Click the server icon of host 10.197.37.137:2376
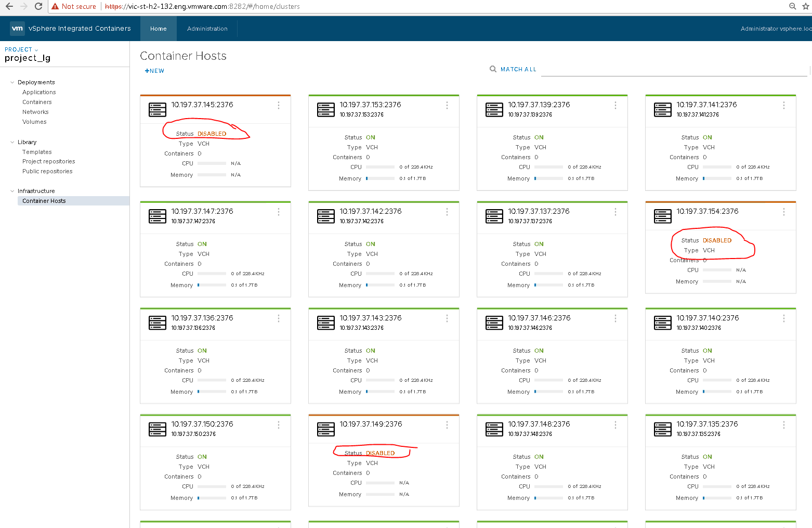 [x=494, y=216]
